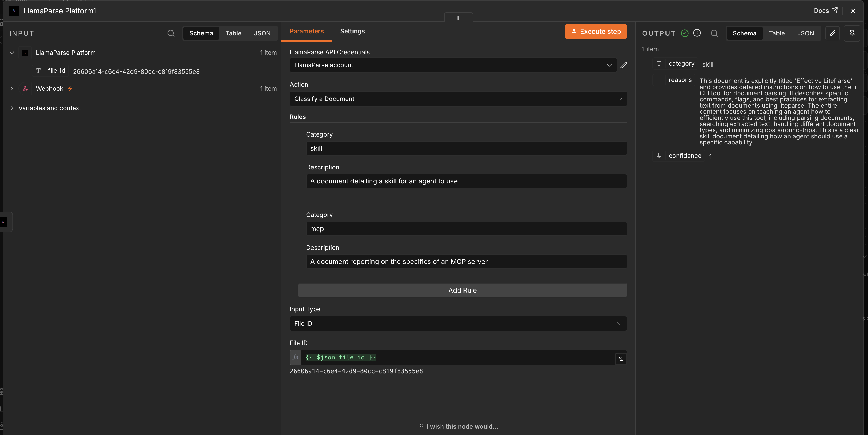Switch to the Settings tab
The width and height of the screenshot is (868, 435).
[x=352, y=31]
